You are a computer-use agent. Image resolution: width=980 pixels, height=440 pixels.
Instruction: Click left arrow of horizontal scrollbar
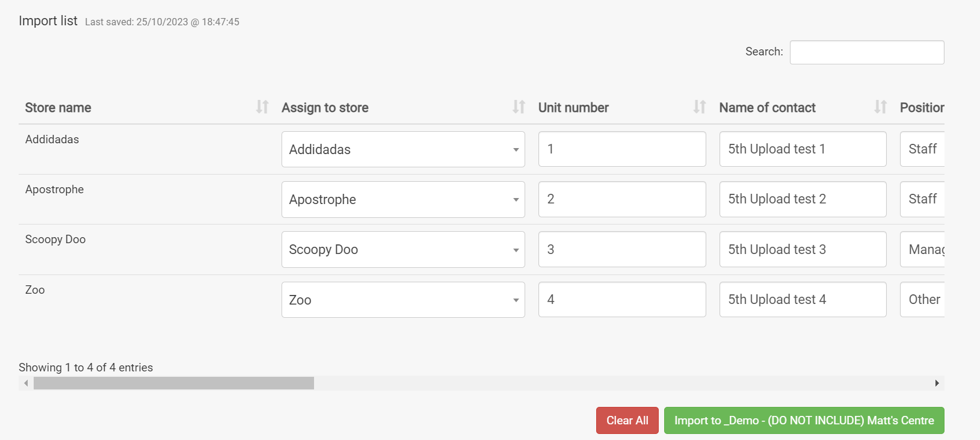point(26,383)
